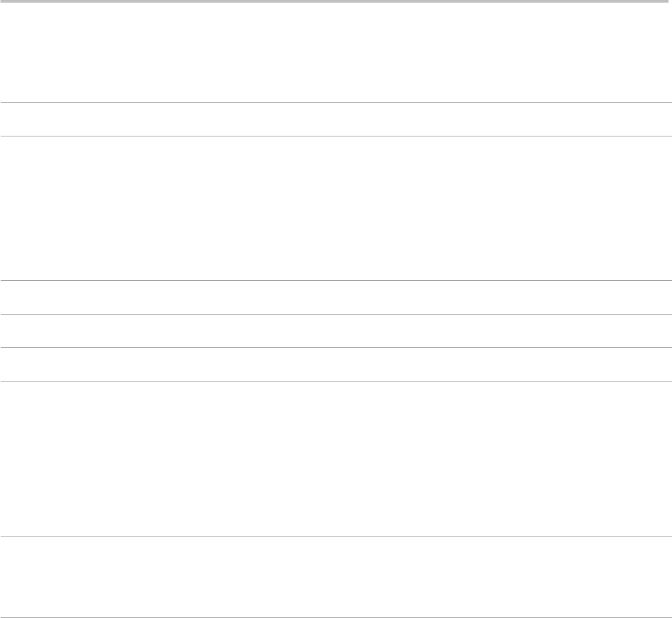Click the large blank section below the second divider

[336, 208]
